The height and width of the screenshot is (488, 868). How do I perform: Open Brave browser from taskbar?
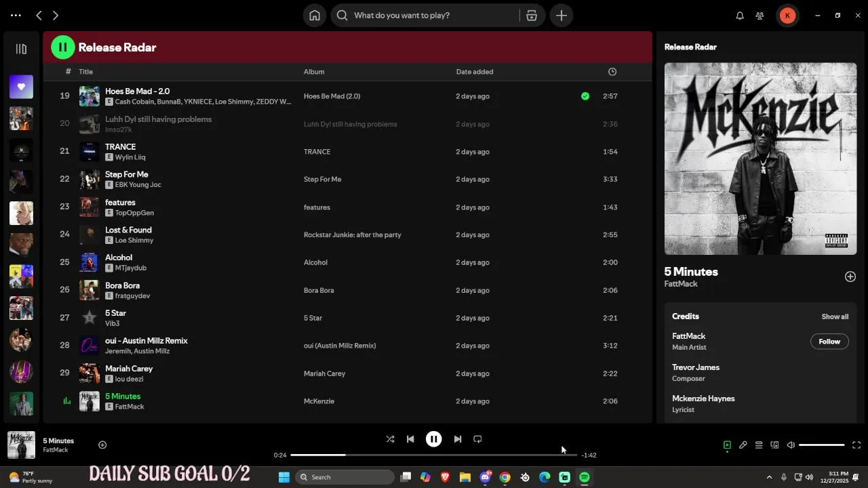(x=446, y=477)
